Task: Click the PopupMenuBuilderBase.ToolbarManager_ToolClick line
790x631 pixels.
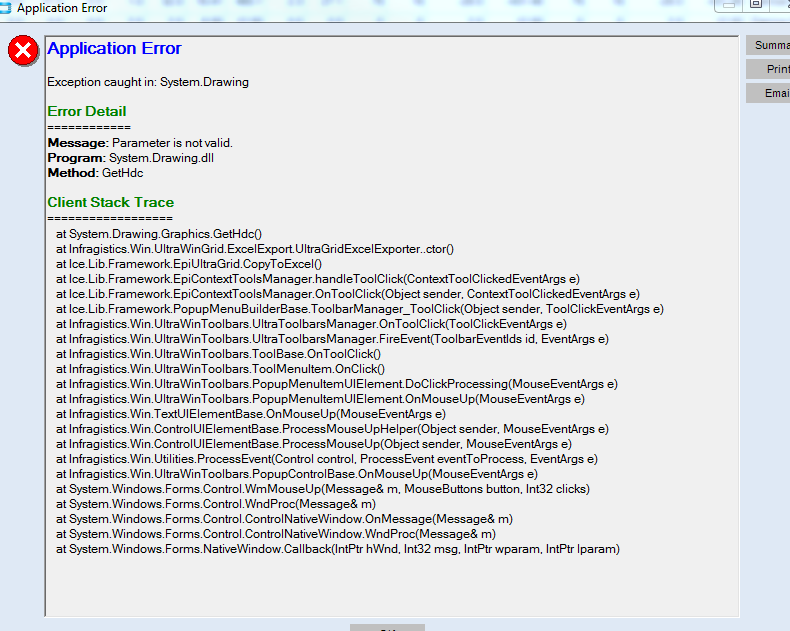Action: (x=360, y=309)
